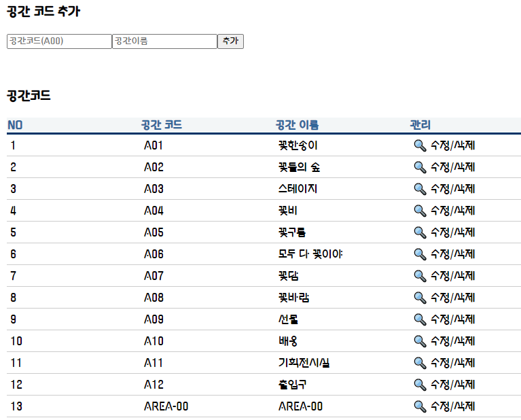The width and height of the screenshot is (521, 420).
Task: Open 수정/삭제 for 선물
Action: [x=452, y=319]
